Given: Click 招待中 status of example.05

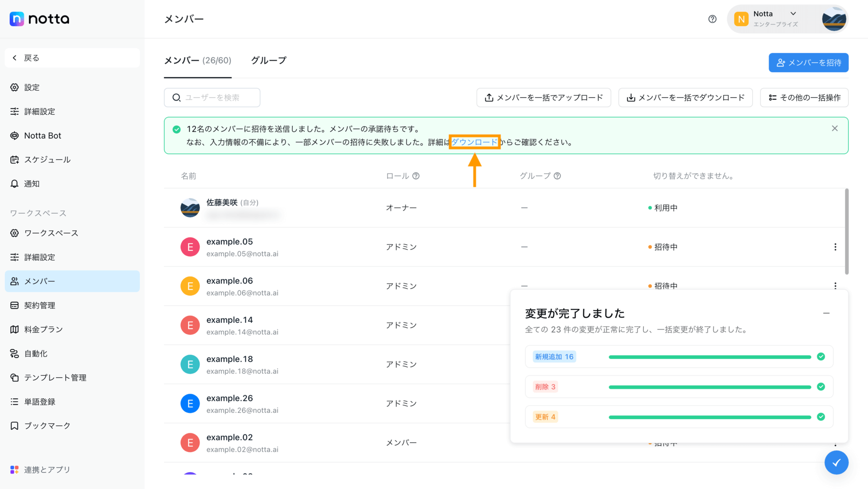Looking at the screenshot, I should (663, 247).
